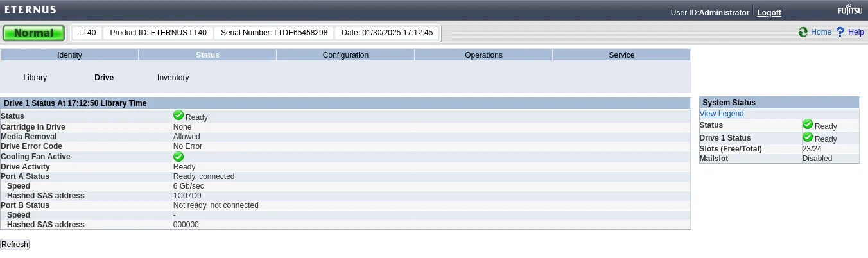Screen dimensions: 868x258
Task: Select the Drive submenu item
Action: 104,78
